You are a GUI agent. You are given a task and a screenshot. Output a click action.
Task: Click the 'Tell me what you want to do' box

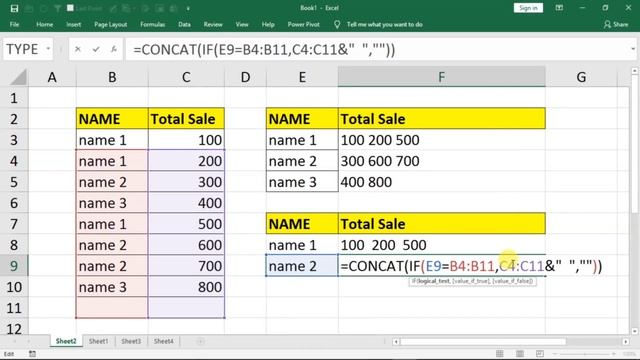click(384, 24)
